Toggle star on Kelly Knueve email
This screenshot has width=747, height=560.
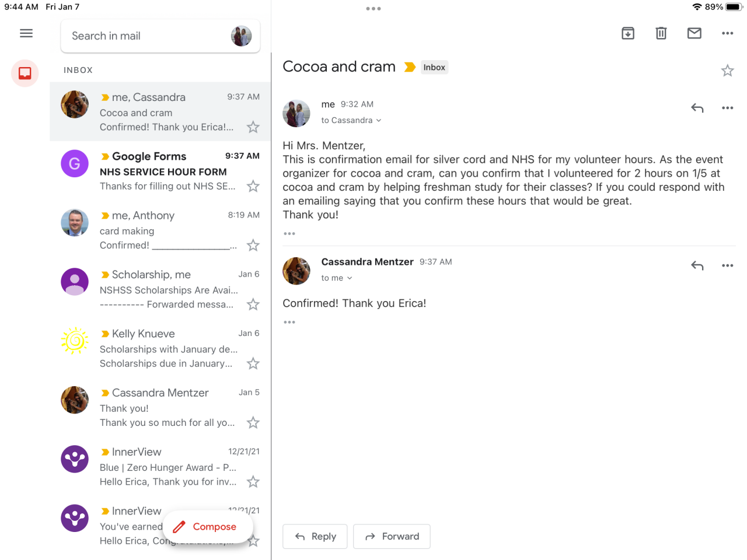pyautogui.click(x=253, y=363)
